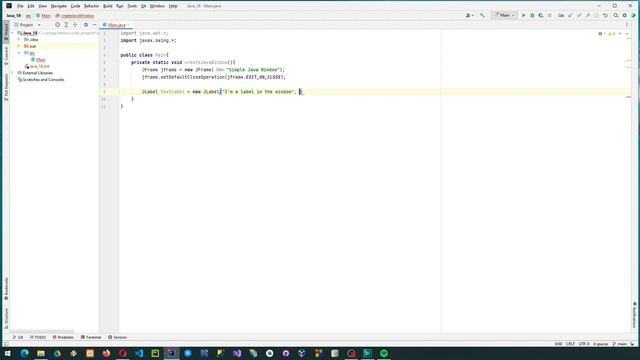The height and width of the screenshot is (360, 640).
Task: Click the CRLF line separator in the status bar
Action: [x=570, y=344]
